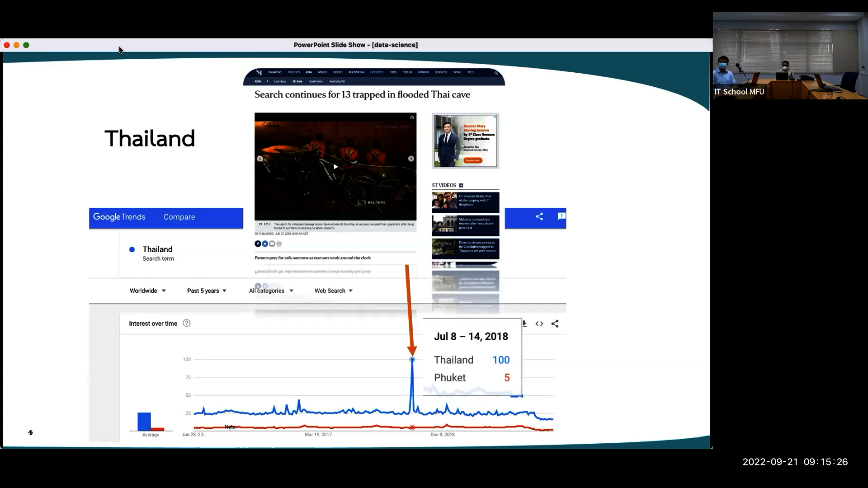Open the World section in news nav
868x488 pixels.
322,72
